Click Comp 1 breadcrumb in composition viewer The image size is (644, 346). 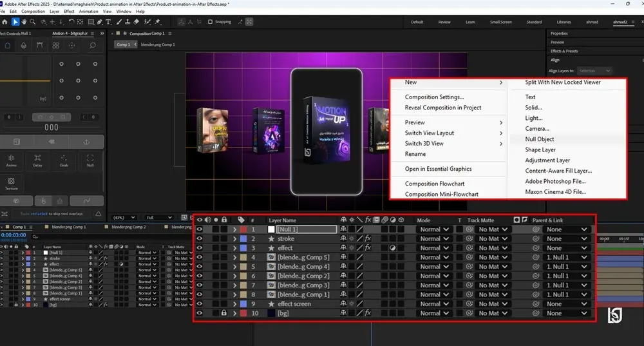[123, 44]
